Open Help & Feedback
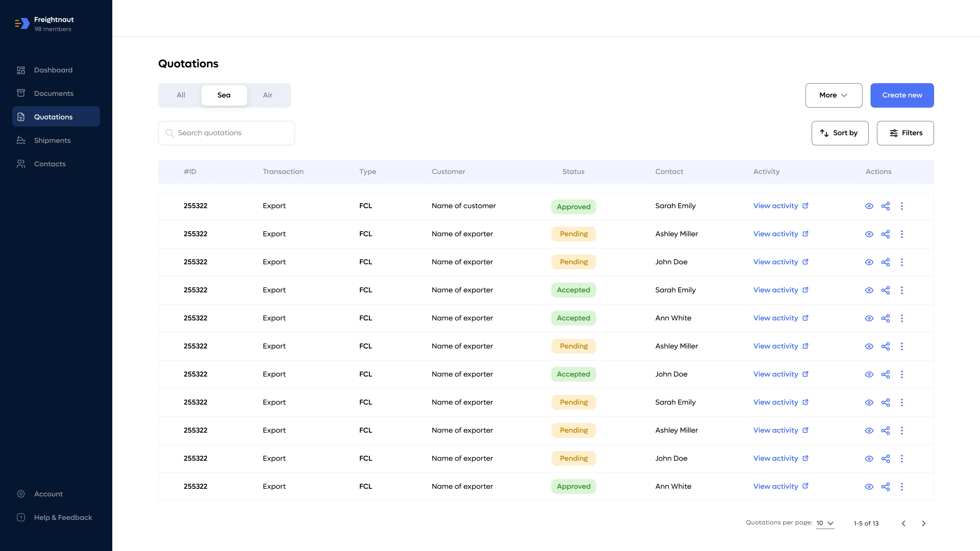 (x=63, y=517)
